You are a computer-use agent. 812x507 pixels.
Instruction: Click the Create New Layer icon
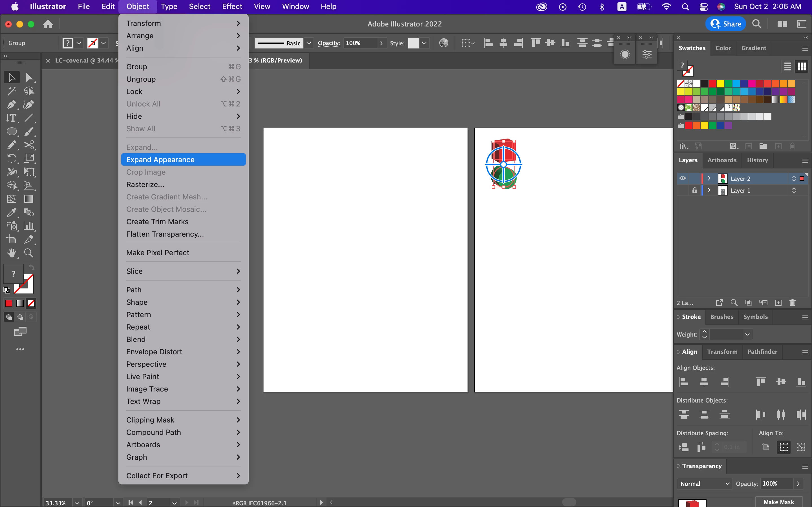point(778,303)
